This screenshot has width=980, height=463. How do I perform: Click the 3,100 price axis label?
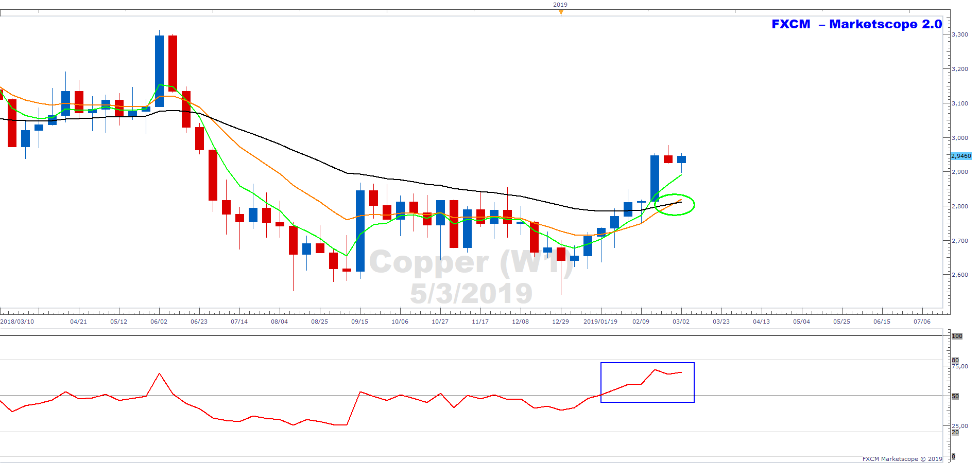(x=960, y=103)
